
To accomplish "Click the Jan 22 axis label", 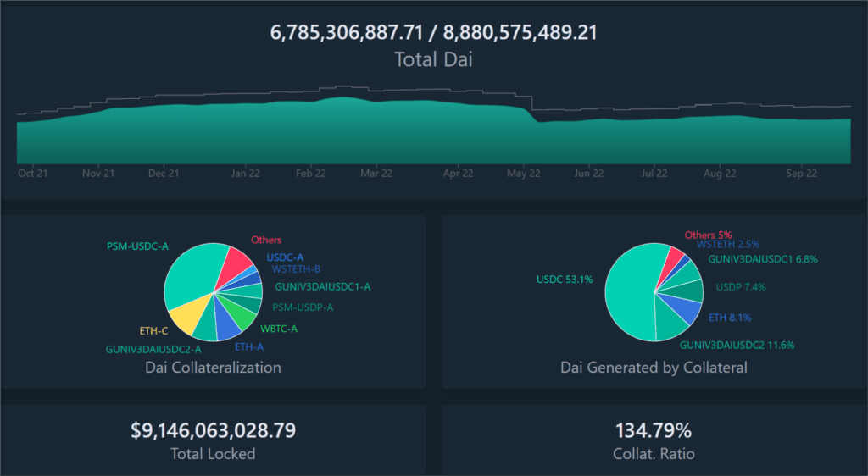I will [x=245, y=173].
